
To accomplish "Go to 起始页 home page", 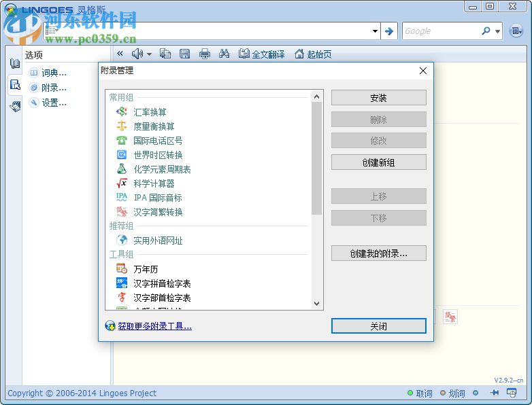I will point(313,54).
